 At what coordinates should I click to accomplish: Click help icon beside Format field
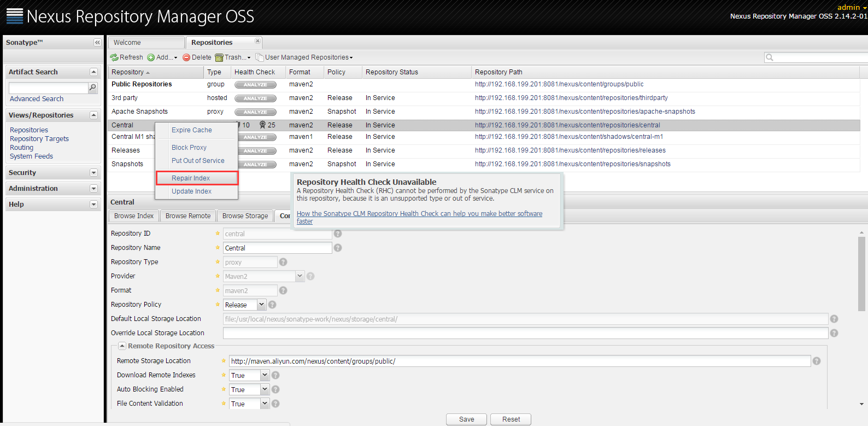pyautogui.click(x=283, y=290)
